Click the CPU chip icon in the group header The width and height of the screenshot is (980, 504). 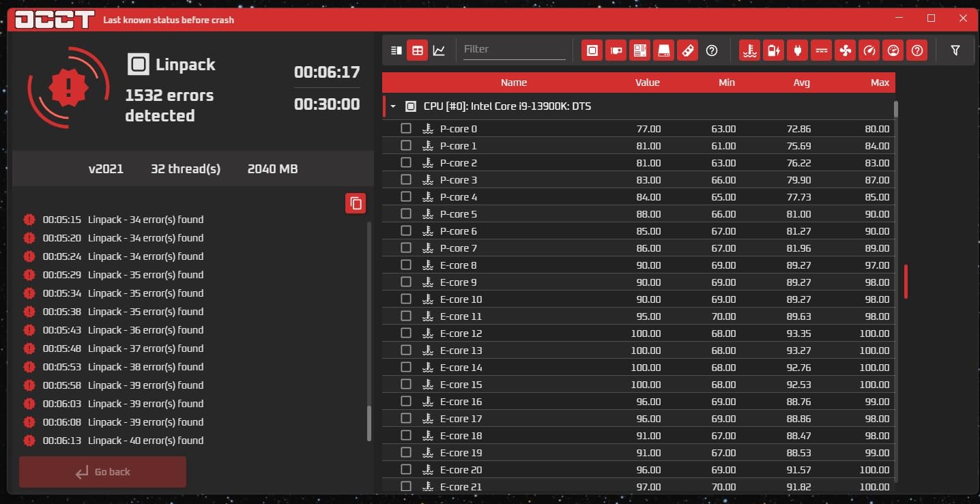point(411,106)
